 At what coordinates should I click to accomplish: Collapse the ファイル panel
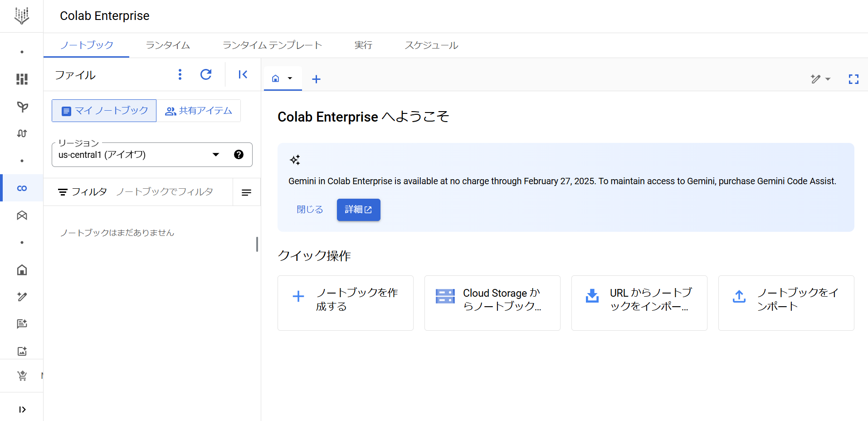pos(243,74)
